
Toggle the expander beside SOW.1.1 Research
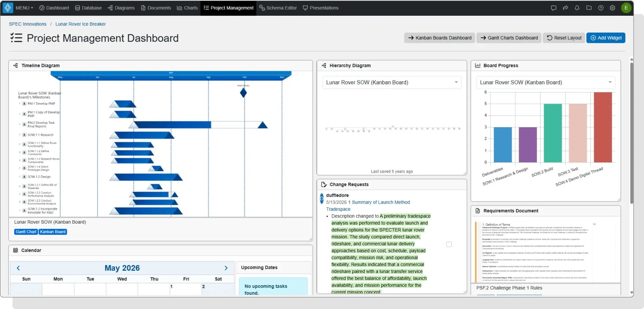(x=24, y=135)
